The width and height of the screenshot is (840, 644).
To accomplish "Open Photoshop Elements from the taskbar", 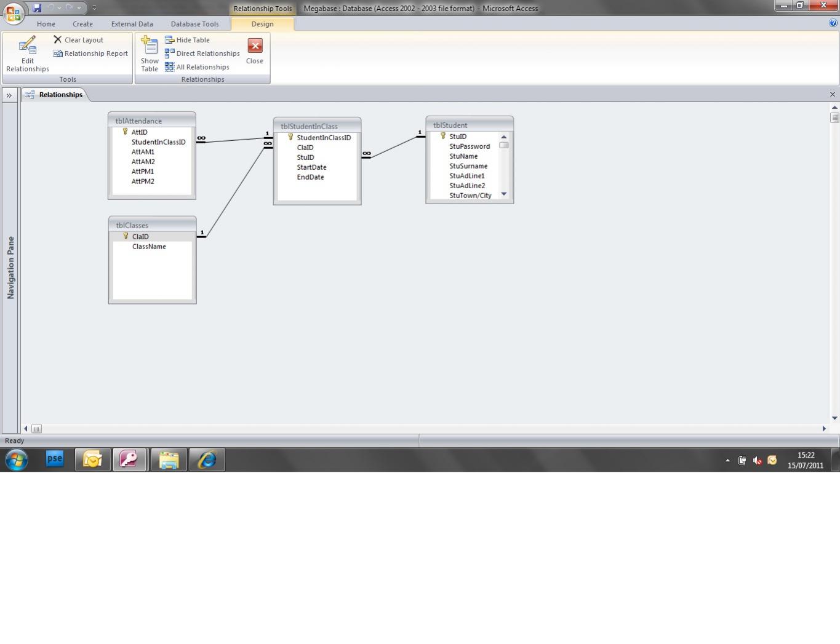I will point(55,459).
